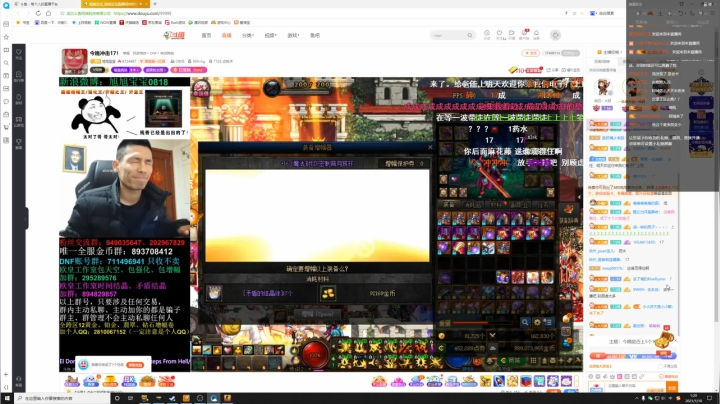Open 直播 live tab in Douyu navigation
720x404 pixels.
[x=226, y=35]
